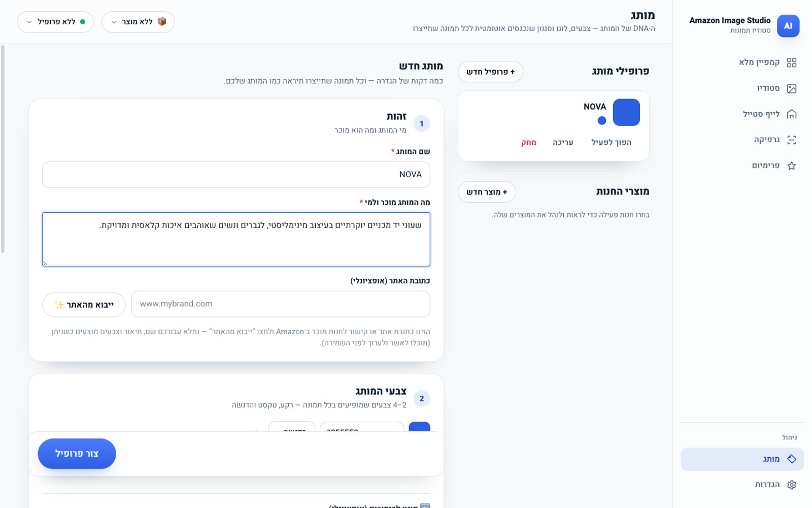
Task: Click the NOVA profile name text
Action: pos(595,107)
